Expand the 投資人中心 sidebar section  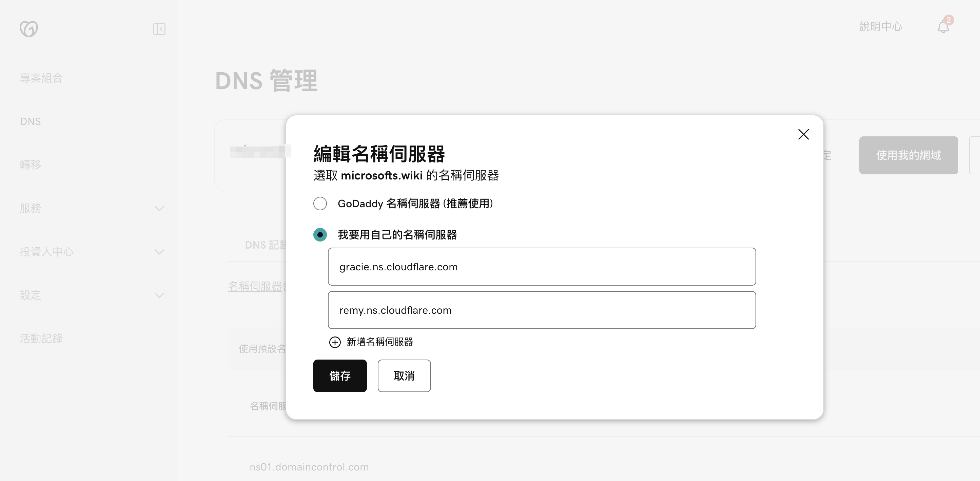pos(159,252)
